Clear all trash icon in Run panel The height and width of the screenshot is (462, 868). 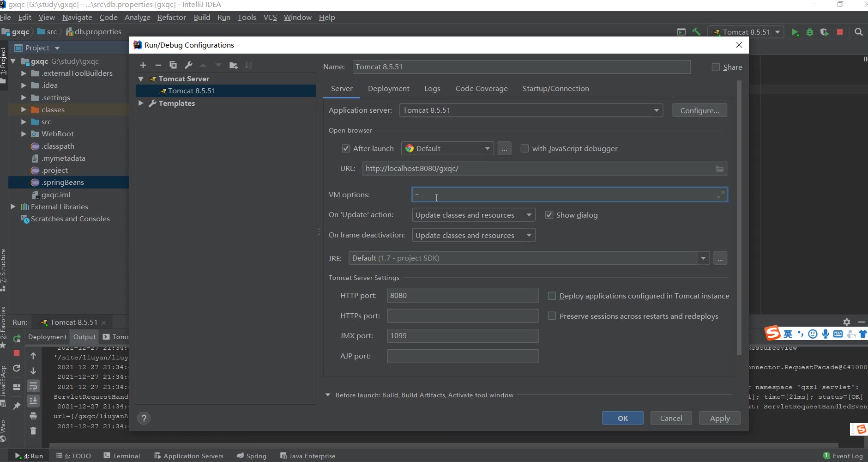33,431
